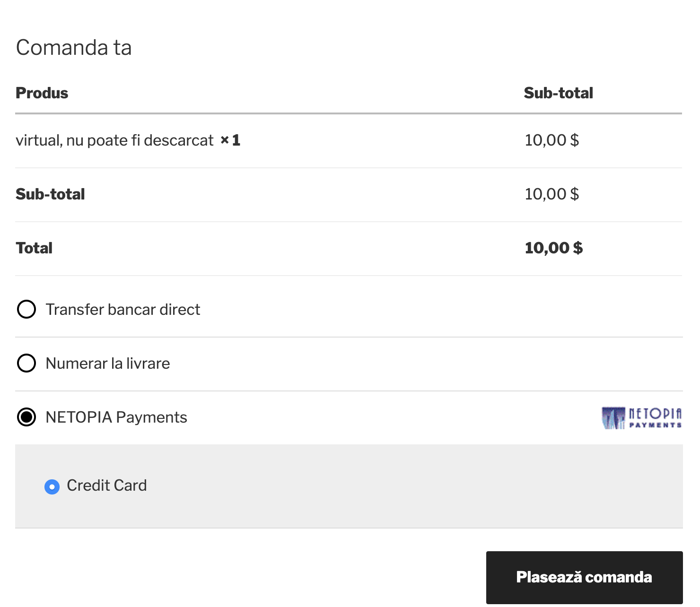The width and height of the screenshot is (700, 607).
Task: Click the NETOPIA Payments logo icon
Action: pos(642,418)
